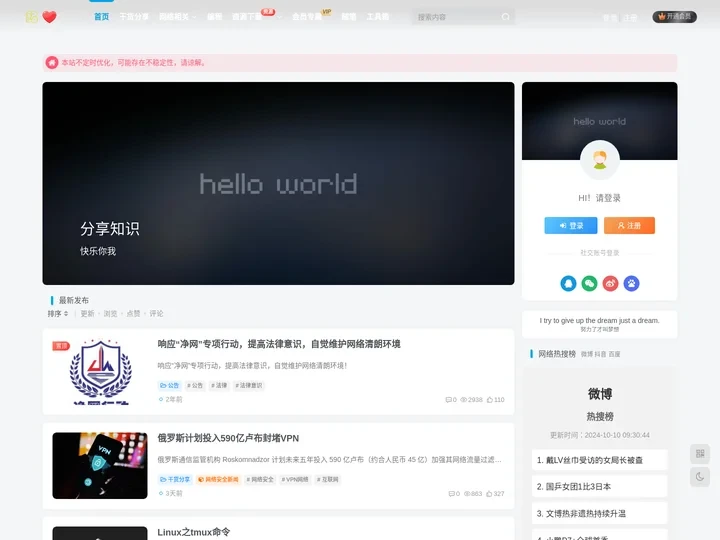This screenshot has width=720, height=540.
Task: Click the orange 网络安全新闻 tag
Action: (x=218, y=479)
